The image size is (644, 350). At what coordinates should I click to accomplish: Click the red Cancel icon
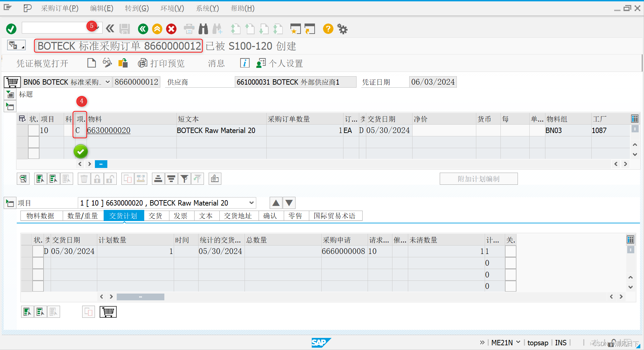click(171, 29)
